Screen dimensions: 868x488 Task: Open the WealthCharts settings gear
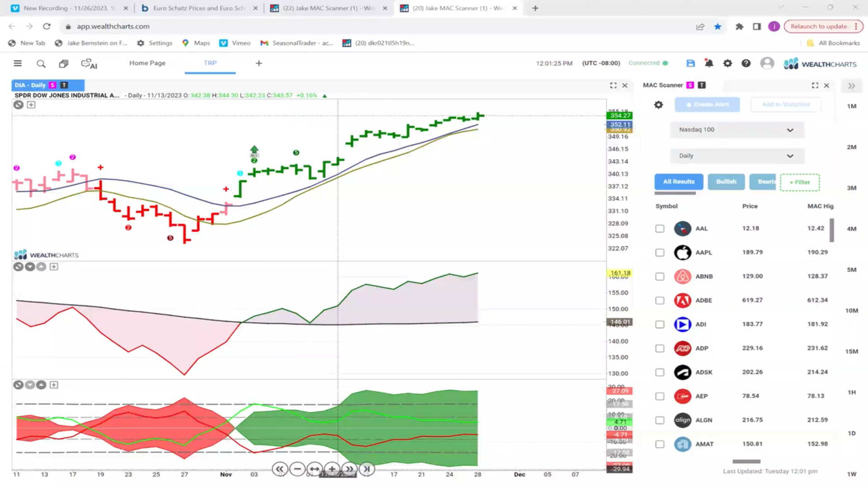[x=727, y=63]
